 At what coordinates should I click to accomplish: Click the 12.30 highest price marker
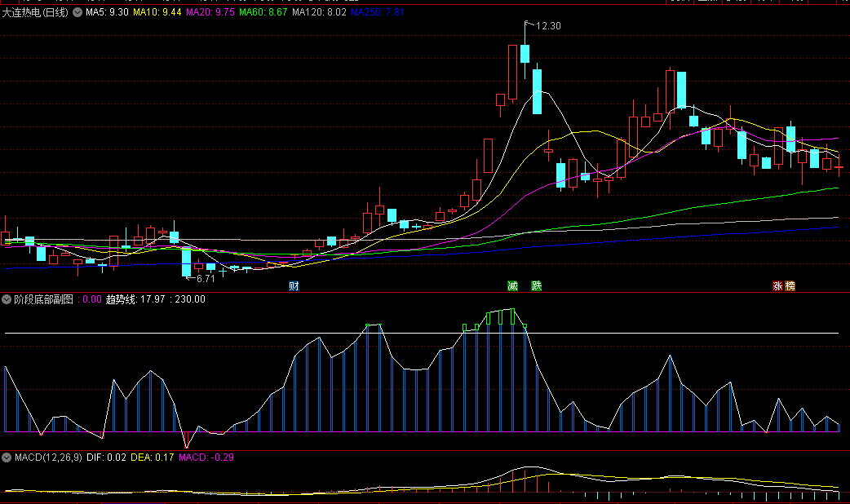tap(548, 26)
